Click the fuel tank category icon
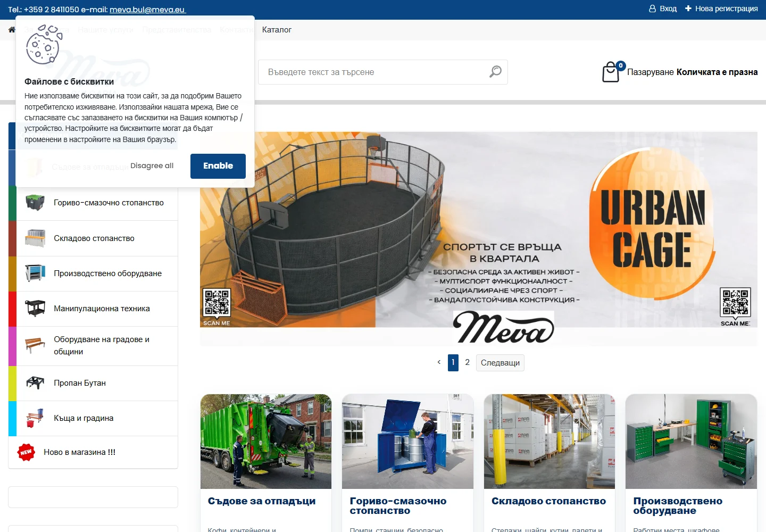Viewport: 766px width, 532px height. pyautogui.click(x=35, y=203)
